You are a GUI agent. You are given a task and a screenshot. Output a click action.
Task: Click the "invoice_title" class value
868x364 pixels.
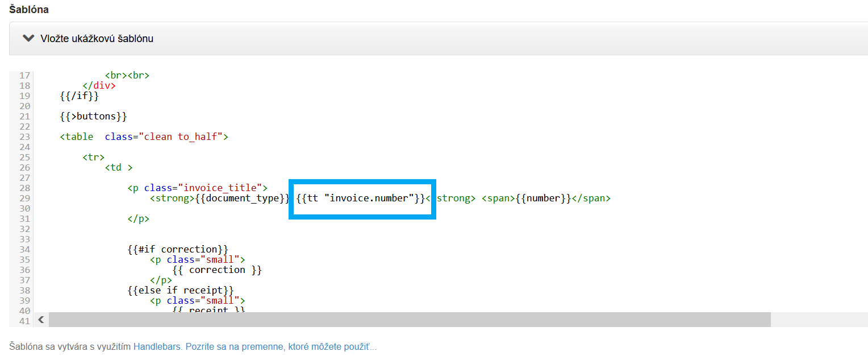tap(220, 188)
